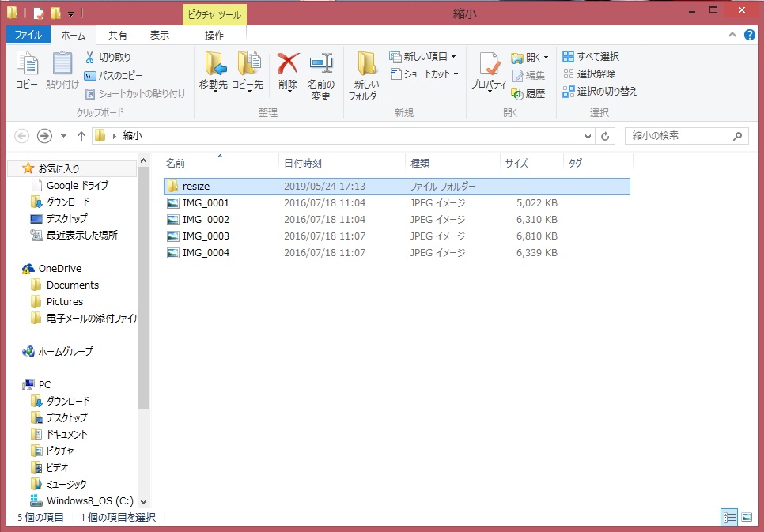Click 選択の切り替え (Invert selection) button
Screen dimensions: 764x532
[599, 91]
